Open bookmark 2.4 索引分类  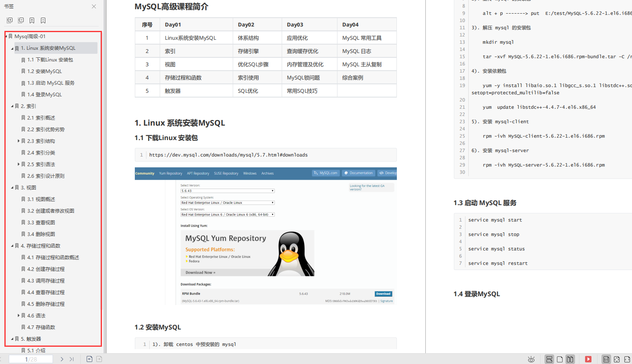41,153
